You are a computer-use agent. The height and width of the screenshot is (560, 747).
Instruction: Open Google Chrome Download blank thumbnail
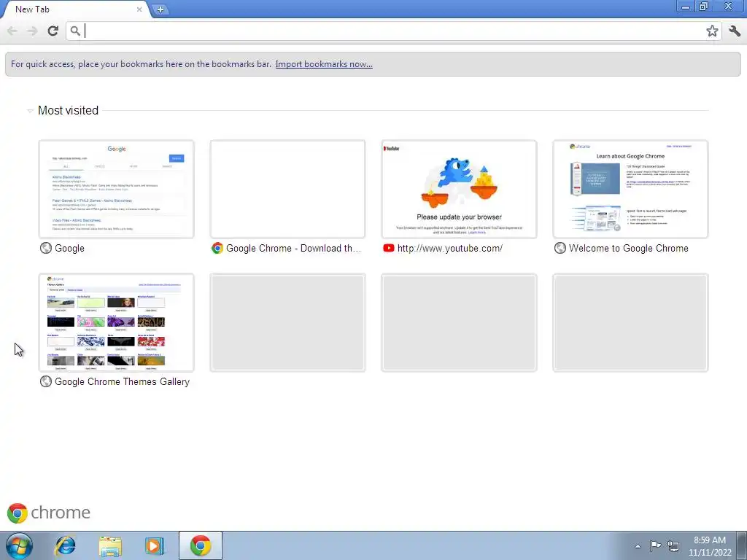click(x=287, y=189)
